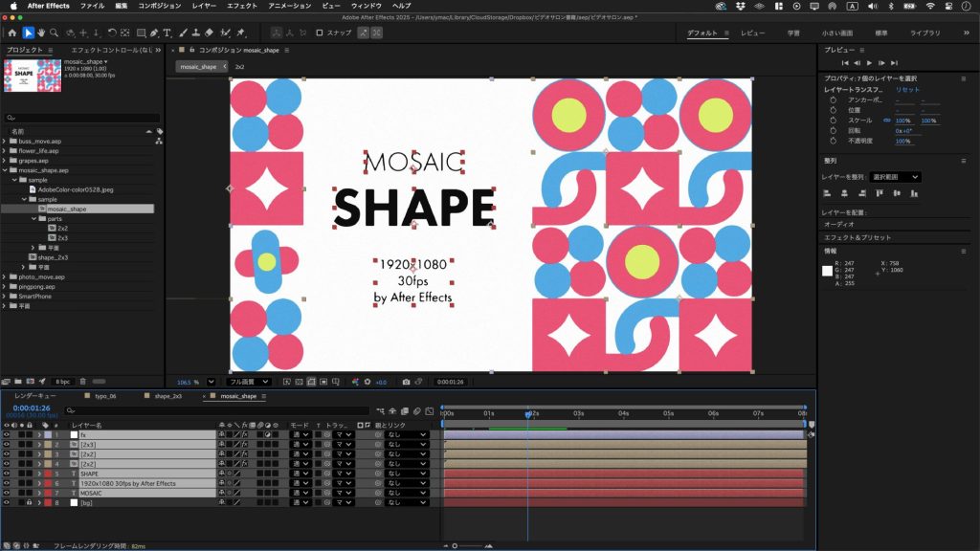This screenshot has width=980, height=551.
Task: Switch to the typo_06 timeline tab
Action: 104,395
